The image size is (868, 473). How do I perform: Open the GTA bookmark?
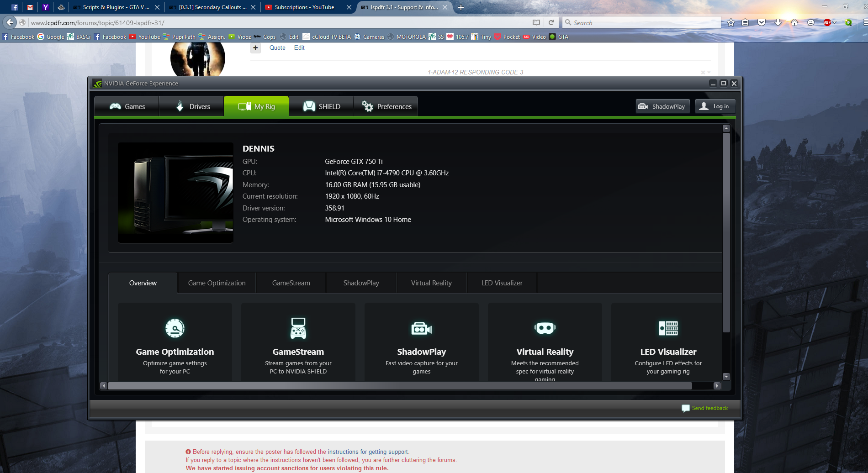pyautogui.click(x=559, y=37)
